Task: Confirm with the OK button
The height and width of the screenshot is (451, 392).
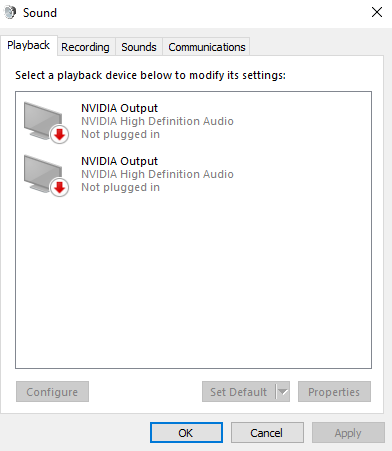Action: pyautogui.click(x=186, y=433)
